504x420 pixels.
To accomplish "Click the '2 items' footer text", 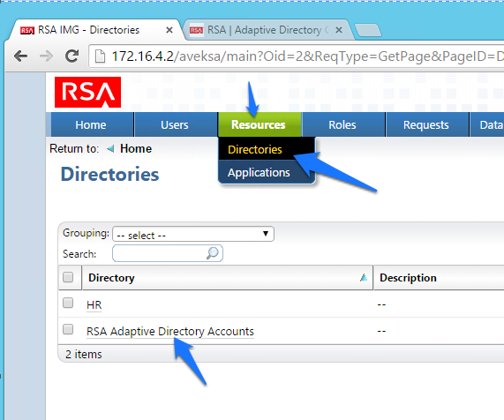I will (x=84, y=354).
